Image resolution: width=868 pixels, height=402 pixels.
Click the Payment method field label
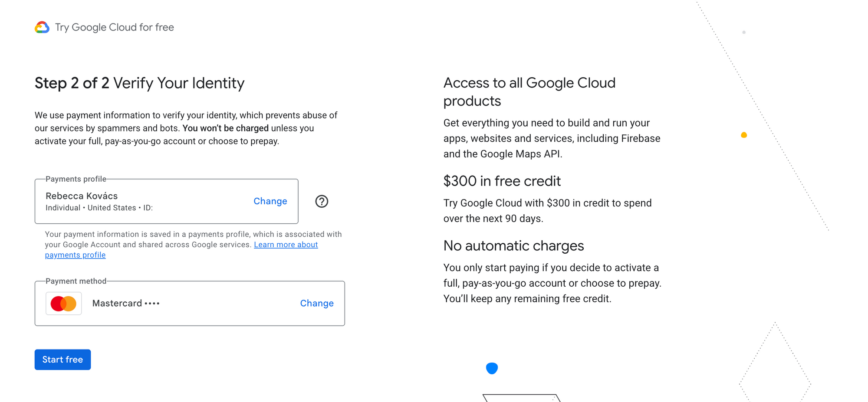(x=76, y=281)
